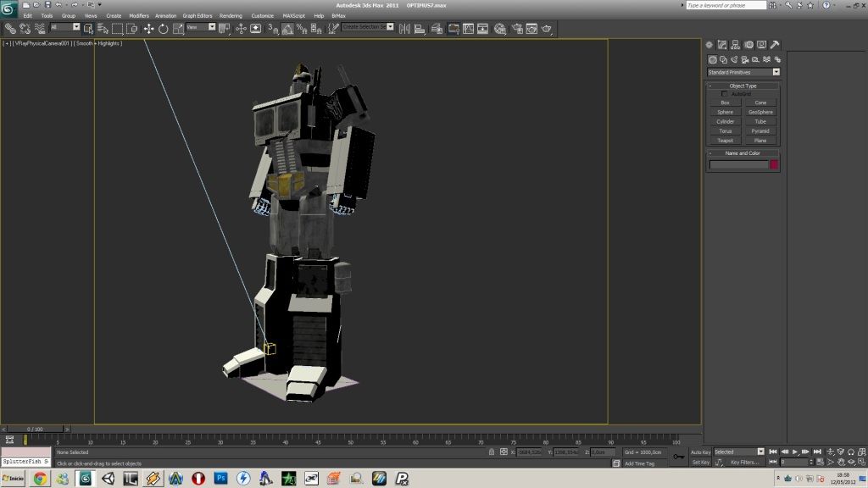The width and height of the screenshot is (868, 488).
Task: Toggle the 3D Snaps button
Action: coord(273,29)
